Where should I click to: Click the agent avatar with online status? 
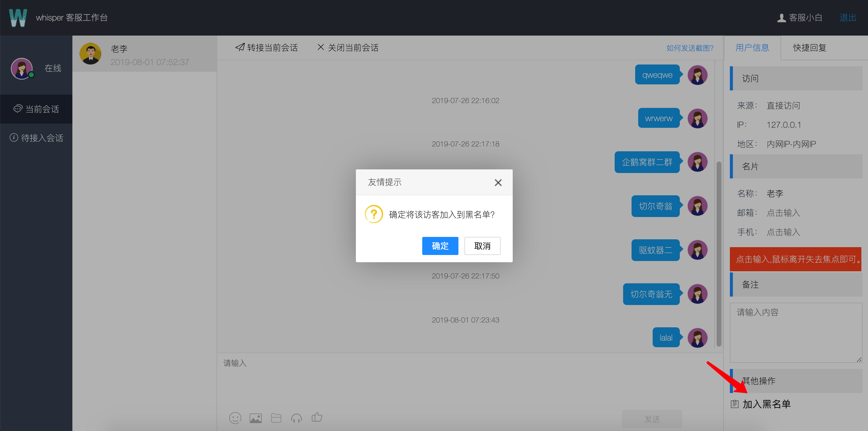click(x=22, y=69)
